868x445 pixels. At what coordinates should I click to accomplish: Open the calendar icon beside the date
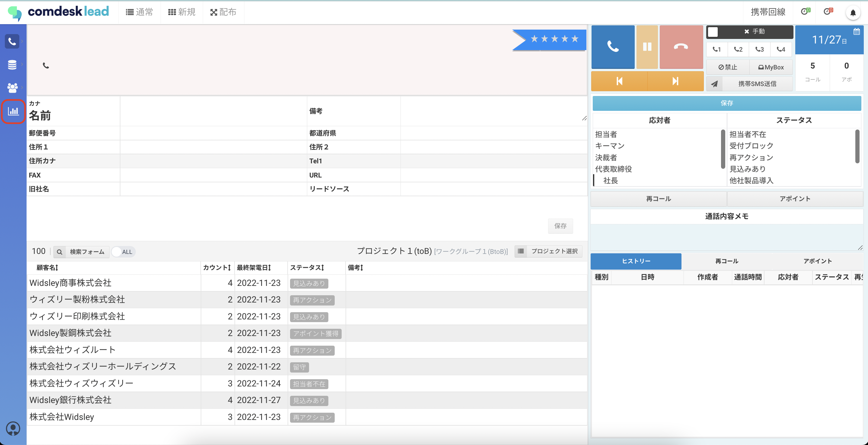[x=856, y=32]
